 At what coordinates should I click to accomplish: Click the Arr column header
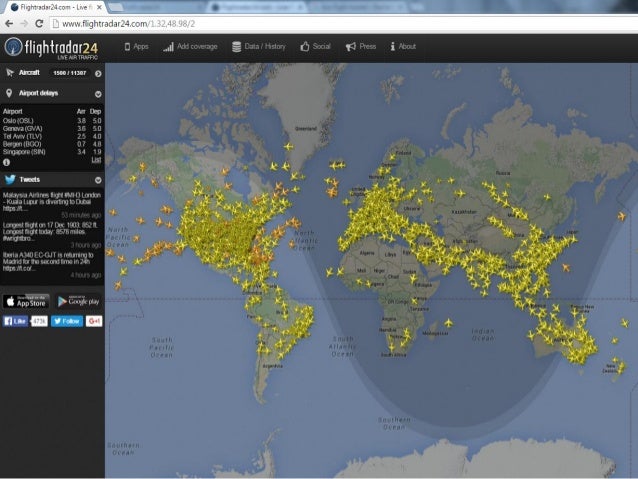pyautogui.click(x=81, y=112)
